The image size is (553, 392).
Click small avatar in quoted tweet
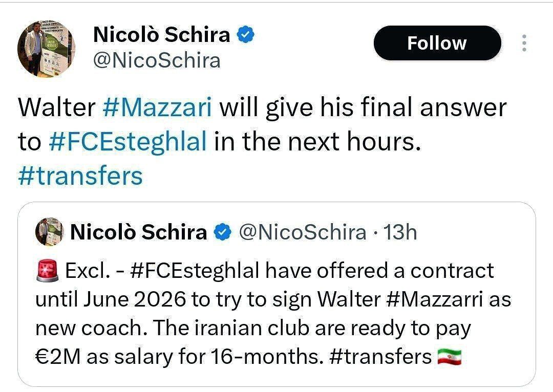(x=49, y=232)
